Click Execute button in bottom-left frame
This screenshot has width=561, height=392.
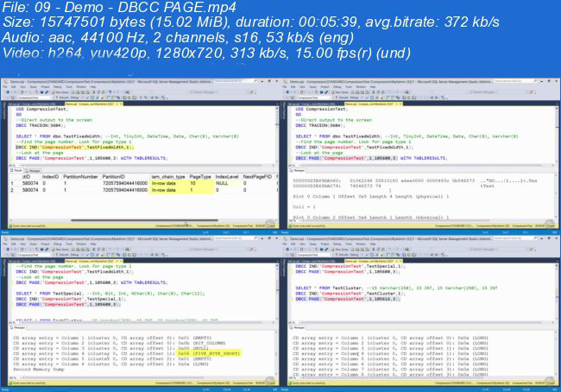coord(61,255)
